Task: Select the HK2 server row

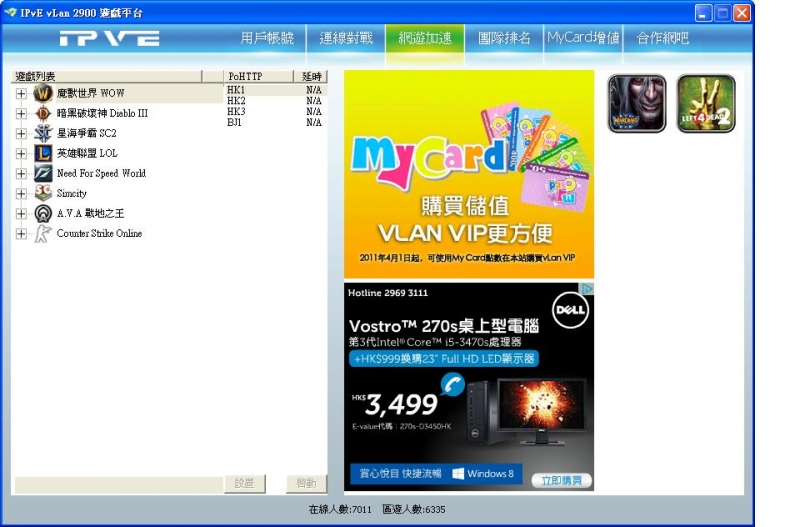Action: click(x=275, y=101)
